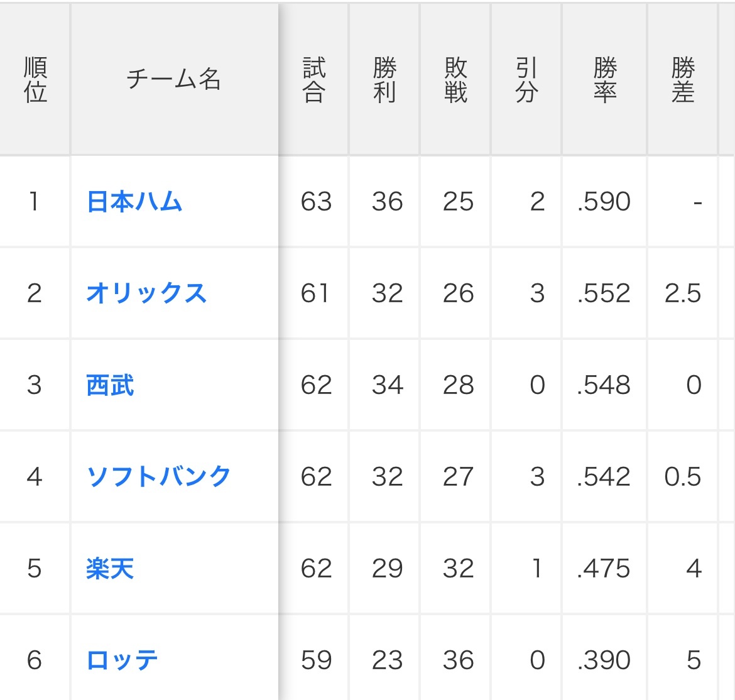
Task: Open the オリックス team link
Action: point(146,293)
